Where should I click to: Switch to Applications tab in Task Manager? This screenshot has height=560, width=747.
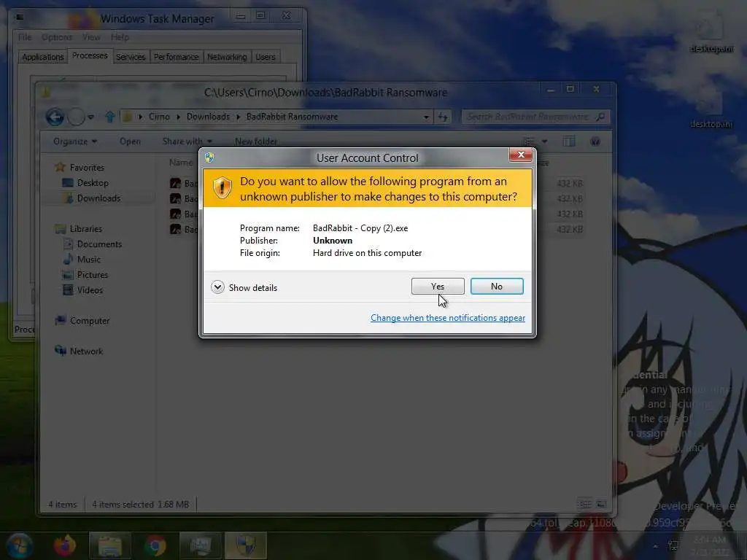coord(43,57)
